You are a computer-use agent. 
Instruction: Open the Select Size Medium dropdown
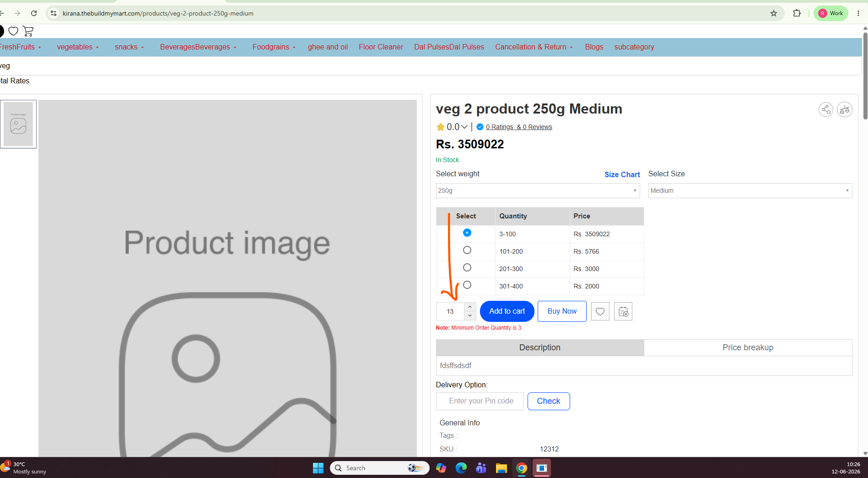click(750, 190)
